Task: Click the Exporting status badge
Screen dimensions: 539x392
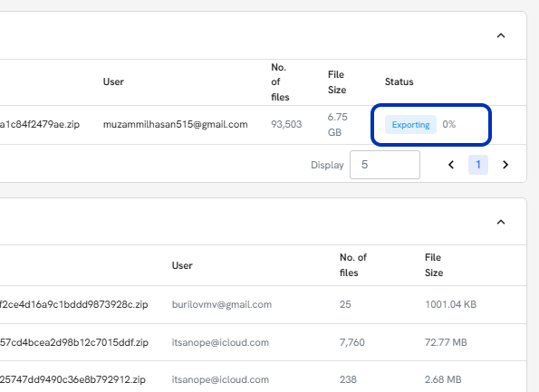Action: [410, 124]
